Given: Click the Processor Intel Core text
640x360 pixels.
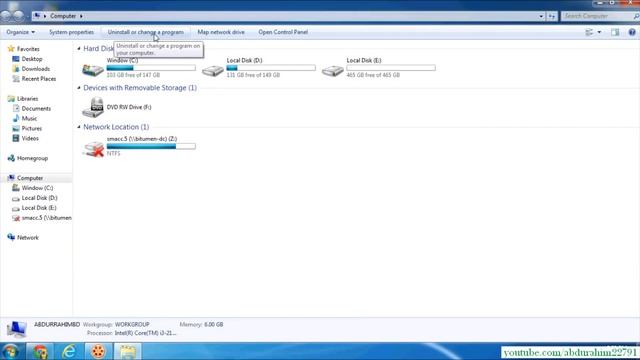Looking at the screenshot, I should coord(131,333).
